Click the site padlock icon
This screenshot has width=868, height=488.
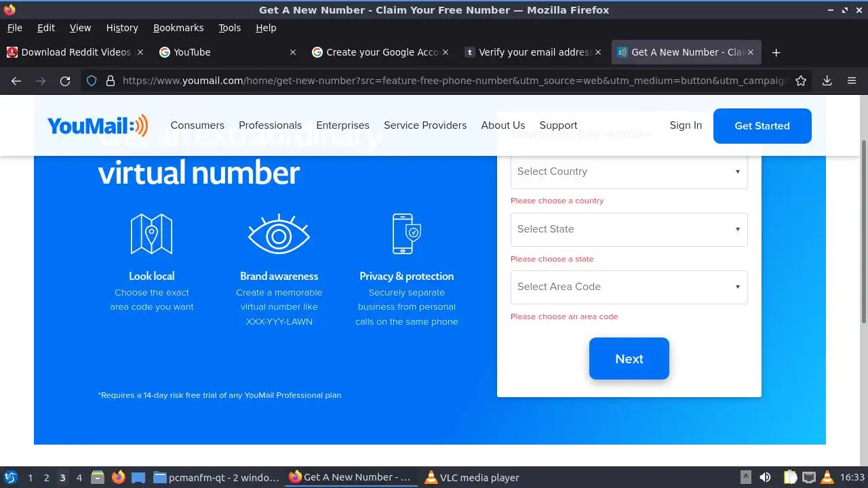[x=111, y=81]
